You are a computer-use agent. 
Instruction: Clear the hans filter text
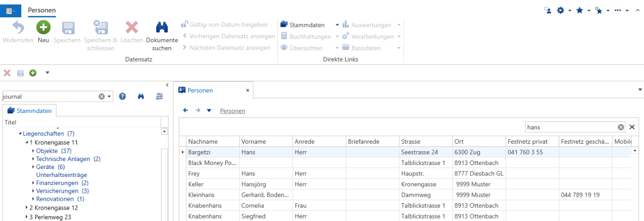pos(621,127)
